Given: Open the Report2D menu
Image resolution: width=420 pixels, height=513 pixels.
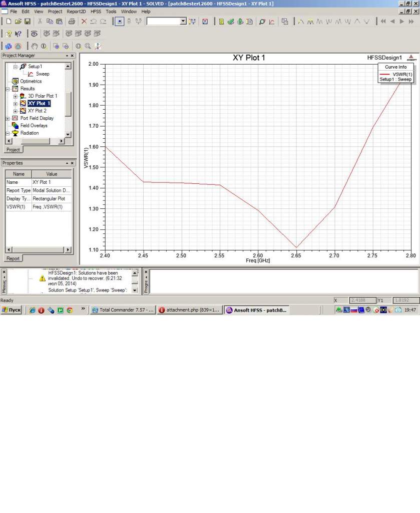Looking at the screenshot, I should point(76,11).
